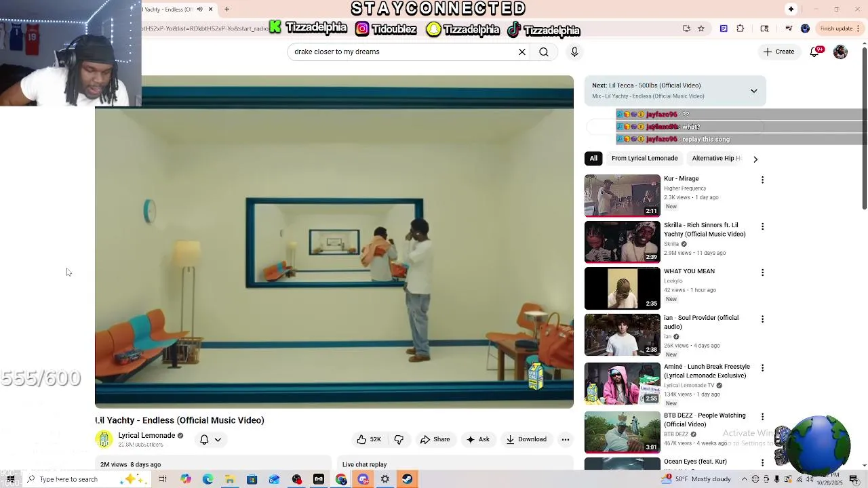Open Skrilla - Rich Sinners thumbnail
Image resolution: width=868 pixels, height=488 pixels.
point(622,242)
